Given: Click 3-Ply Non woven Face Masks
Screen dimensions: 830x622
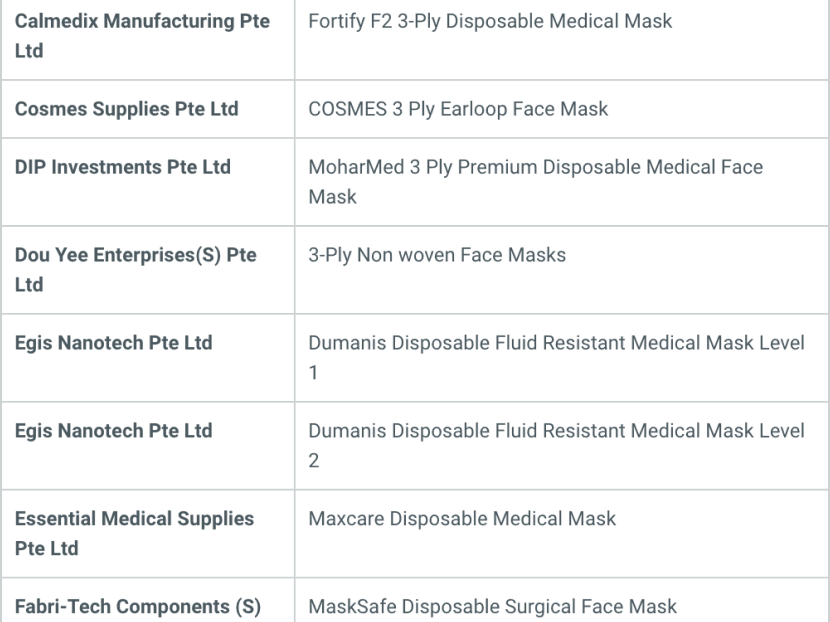Looking at the screenshot, I should click(x=437, y=255).
